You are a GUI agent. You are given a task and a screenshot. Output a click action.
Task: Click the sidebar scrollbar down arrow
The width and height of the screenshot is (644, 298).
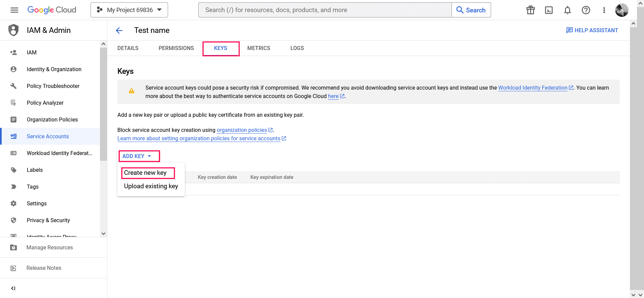point(103,234)
